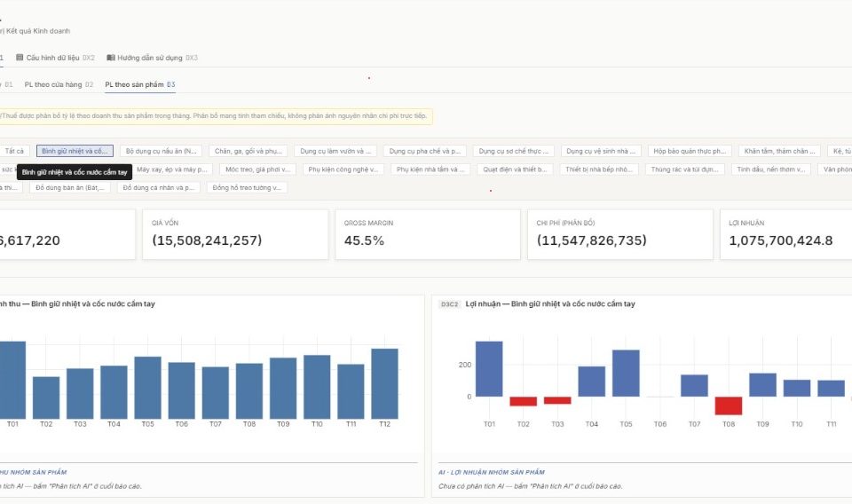
Task: Select the Dụng cụ vệ sinh nhà... chip
Action: (x=601, y=151)
